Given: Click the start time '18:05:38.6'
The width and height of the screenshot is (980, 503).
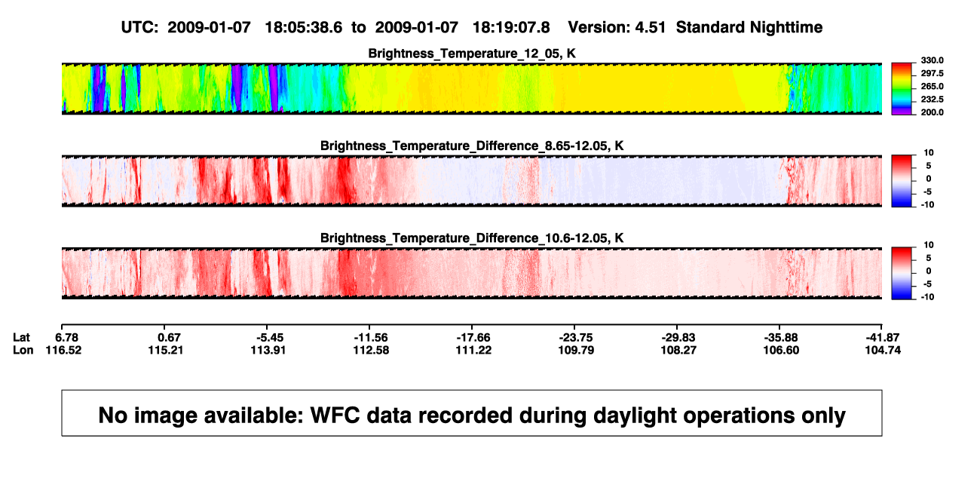Looking at the screenshot, I should click(304, 27).
